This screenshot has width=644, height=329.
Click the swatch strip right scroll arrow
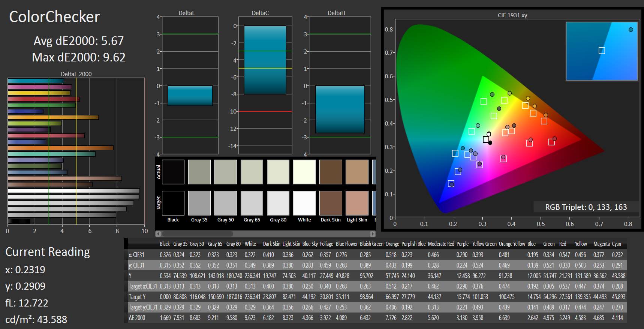point(373,234)
